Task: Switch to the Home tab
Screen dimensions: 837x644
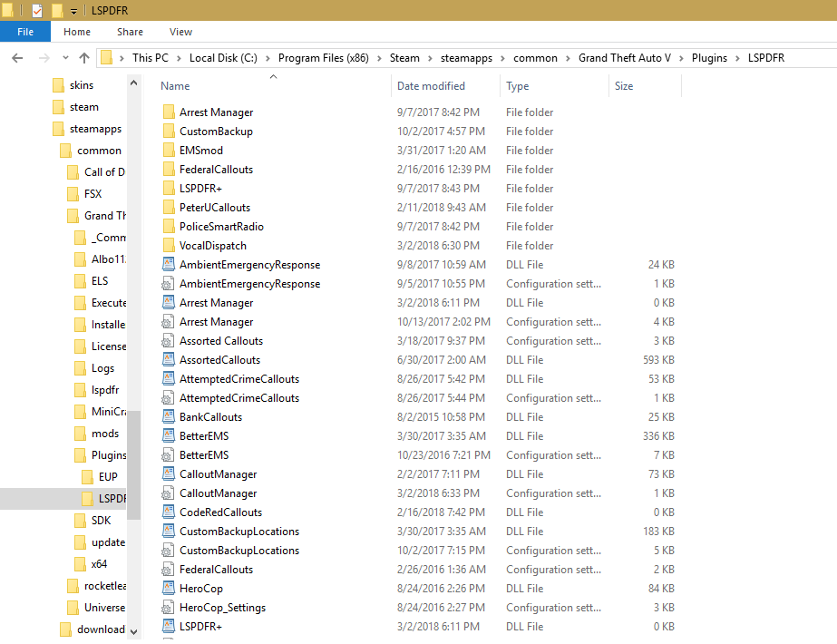Action: click(77, 32)
